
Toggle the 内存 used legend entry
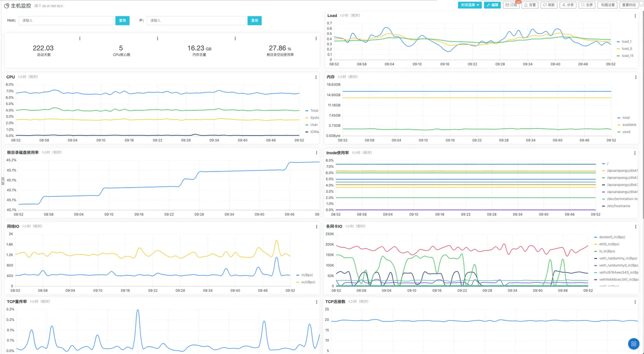pos(624,132)
